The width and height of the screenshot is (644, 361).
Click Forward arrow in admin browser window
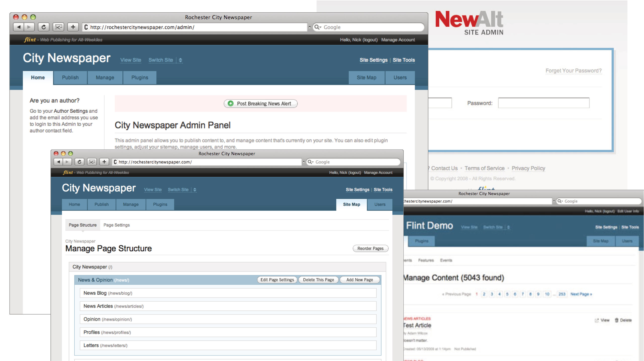(29, 27)
